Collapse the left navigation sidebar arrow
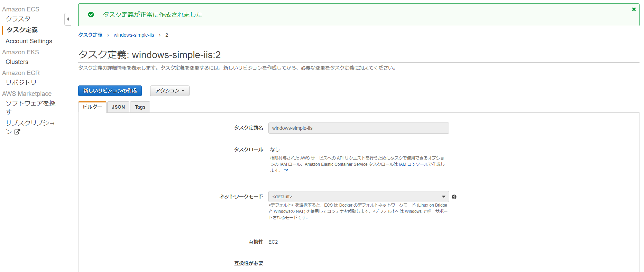The height and width of the screenshot is (272, 644). [68, 19]
